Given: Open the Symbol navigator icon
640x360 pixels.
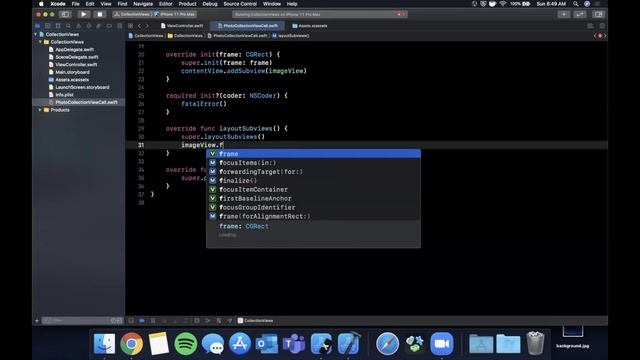Looking at the screenshot, I should (x=58, y=26).
